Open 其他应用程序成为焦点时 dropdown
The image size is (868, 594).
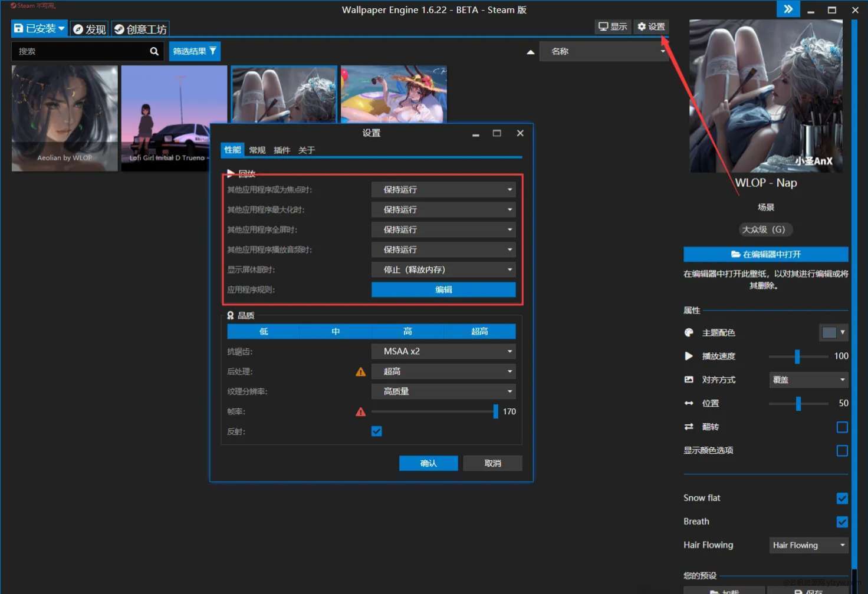(443, 190)
